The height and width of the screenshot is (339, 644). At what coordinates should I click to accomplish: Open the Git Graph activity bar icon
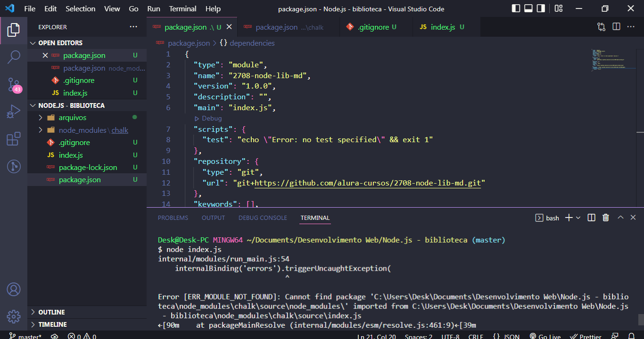14,166
